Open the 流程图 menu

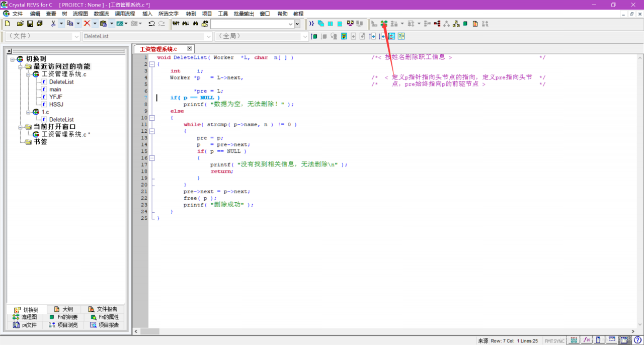click(80, 14)
